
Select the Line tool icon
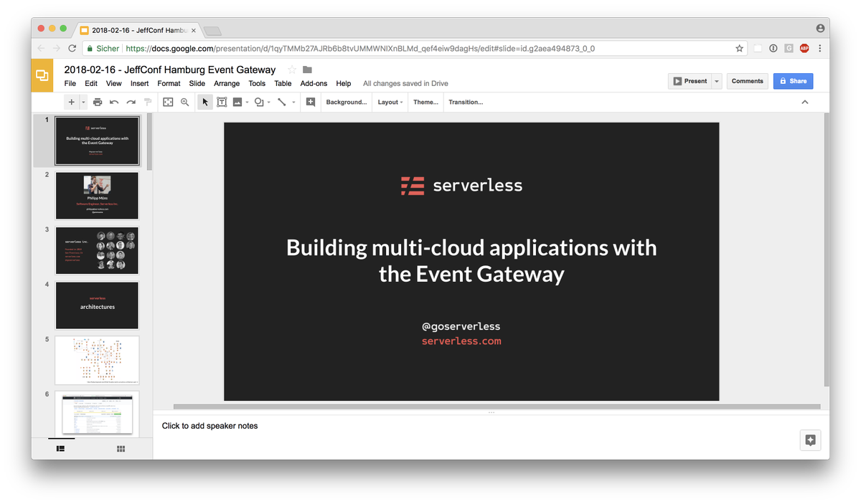(x=281, y=103)
